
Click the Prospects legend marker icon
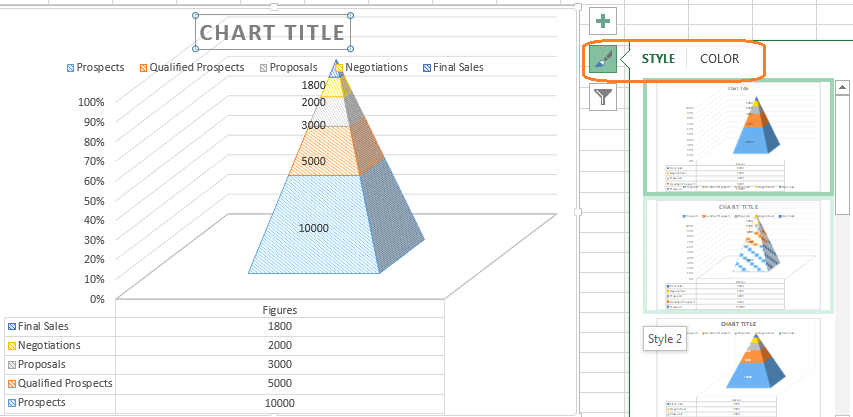tap(71, 68)
